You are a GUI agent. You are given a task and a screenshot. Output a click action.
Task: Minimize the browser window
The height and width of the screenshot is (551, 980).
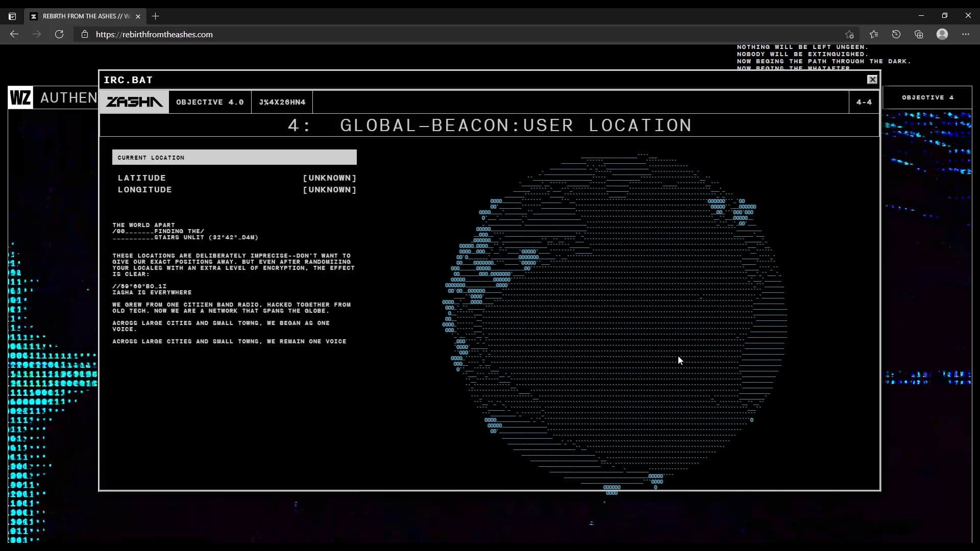921,16
